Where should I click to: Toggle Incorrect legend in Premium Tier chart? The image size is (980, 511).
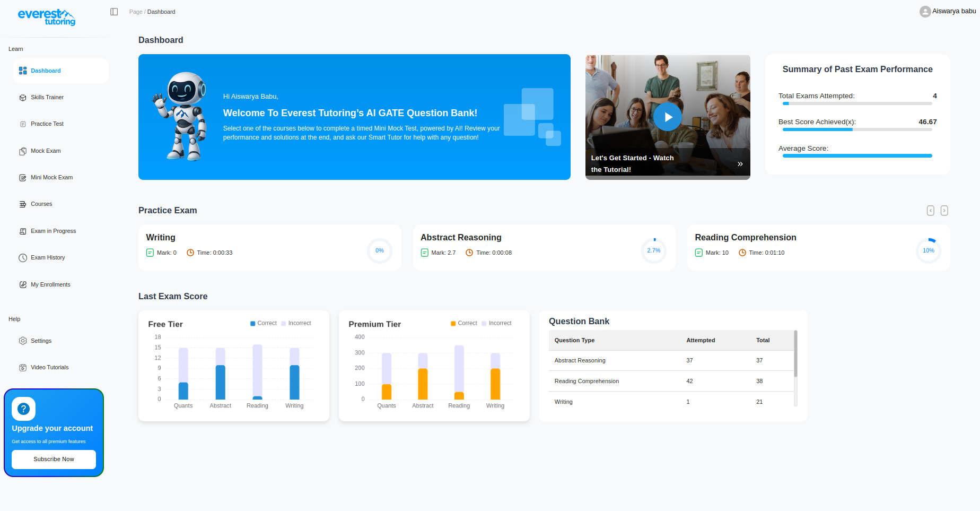496,323
